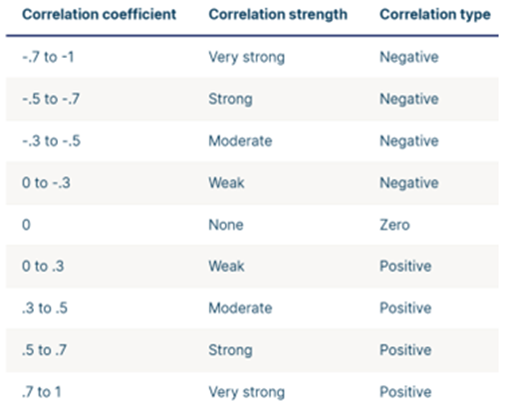The width and height of the screenshot is (508, 415).
Task: Click Positive in the .7 to 1 row
Action: (x=406, y=392)
